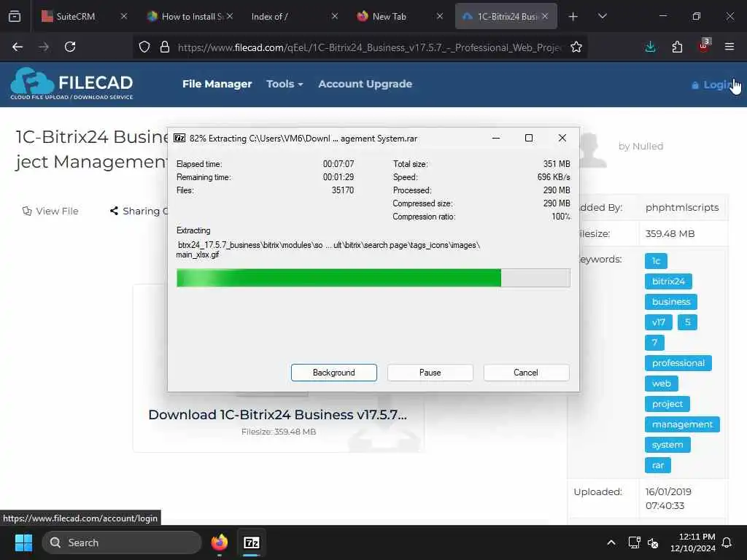This screenshot has height=560, width=747.
Task: Click the management keyword tag
Action: 682,424
